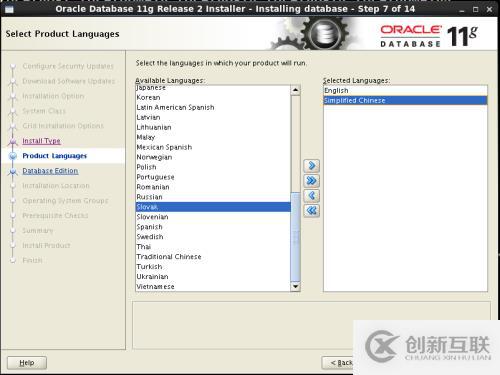Select Russian in Available Languages
This screenshot has width=500, height=375.
coord(213,197)
